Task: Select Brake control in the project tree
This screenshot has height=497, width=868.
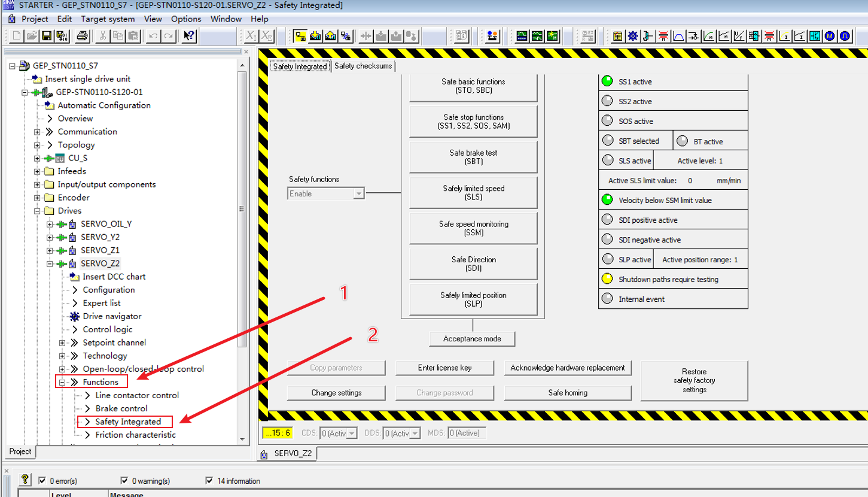Action: (121, 408)
